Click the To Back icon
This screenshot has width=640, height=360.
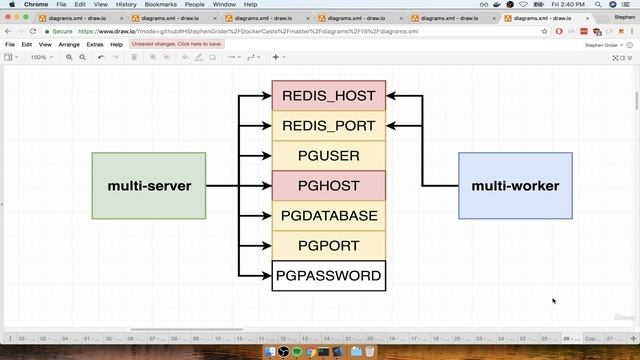(x=167, y=58)
